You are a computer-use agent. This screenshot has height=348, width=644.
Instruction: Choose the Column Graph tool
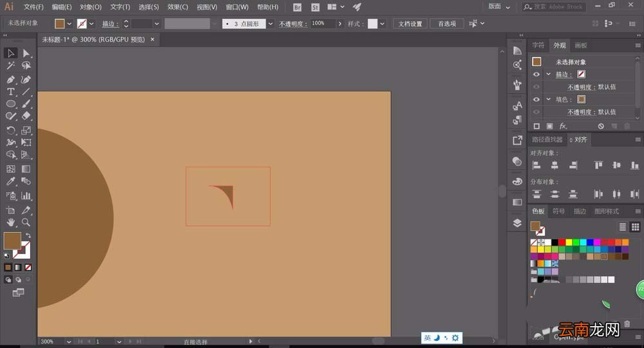(x=26, y=196)
